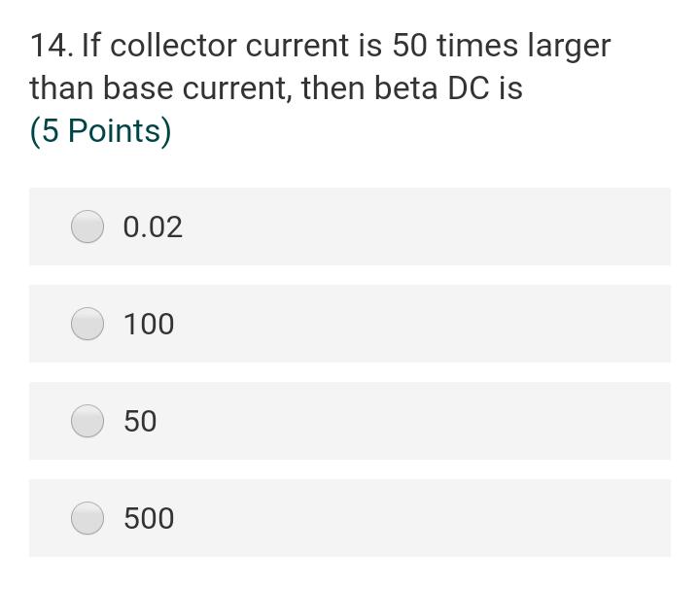The image size is (700, 590).
Task: Click the '500' answer label text
Action: (149, 518)
